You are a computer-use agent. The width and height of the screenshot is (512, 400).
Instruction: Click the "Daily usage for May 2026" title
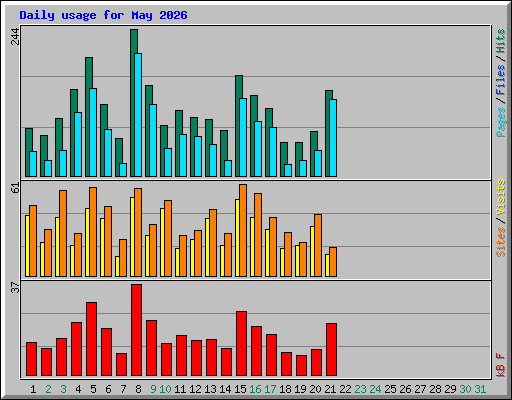[x=103, y=15]
